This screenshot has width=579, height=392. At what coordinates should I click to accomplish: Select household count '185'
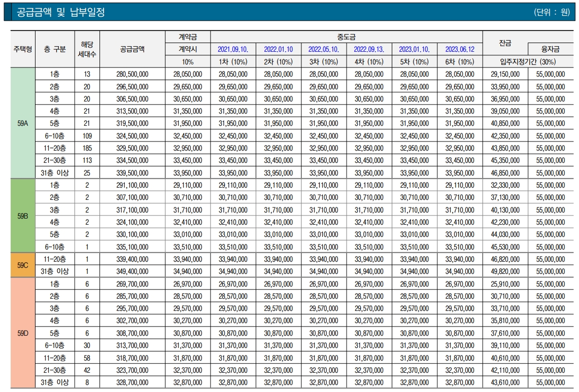click(87, 148)
